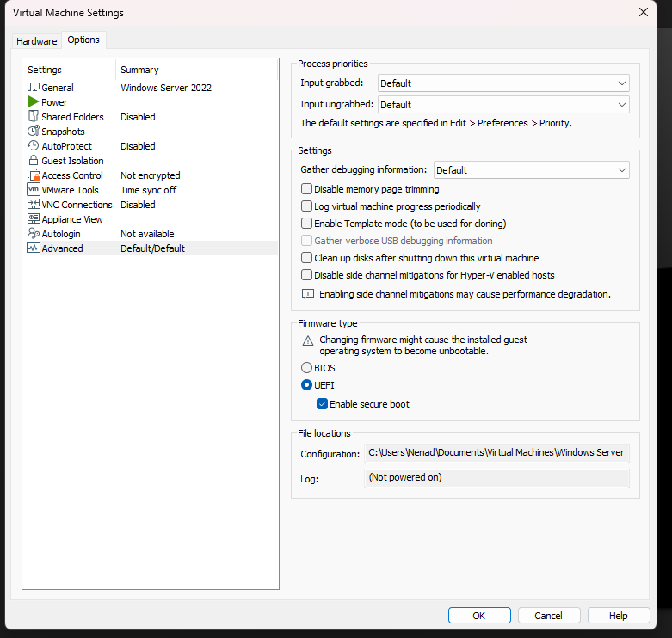Open Gather debugging information dropdown
The image size is (672, 638).
pyautogui.click(x=532, y=170)
